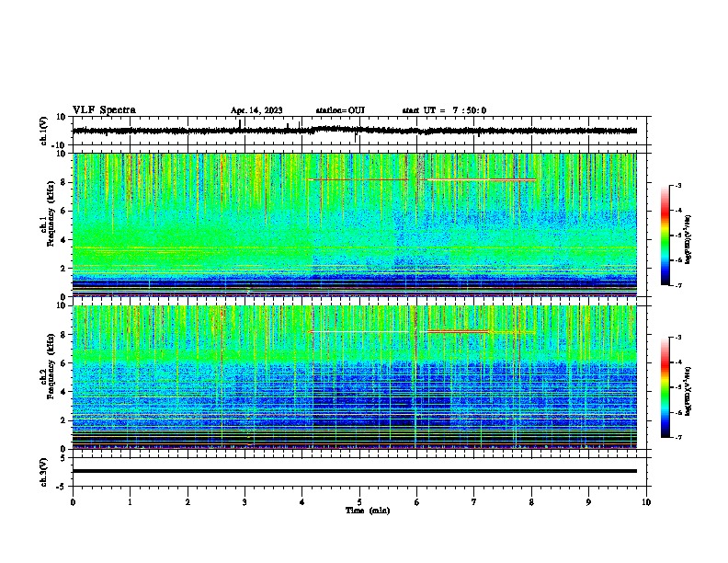
Task: Click the "8" kHz tick of ch.1 spectrogram
Action: (63, 182)
